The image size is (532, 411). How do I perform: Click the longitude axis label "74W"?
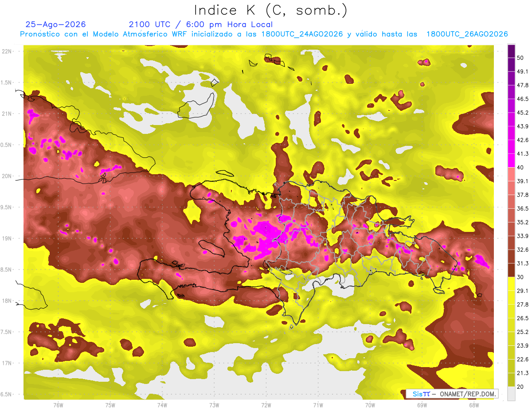click(162, 406)
